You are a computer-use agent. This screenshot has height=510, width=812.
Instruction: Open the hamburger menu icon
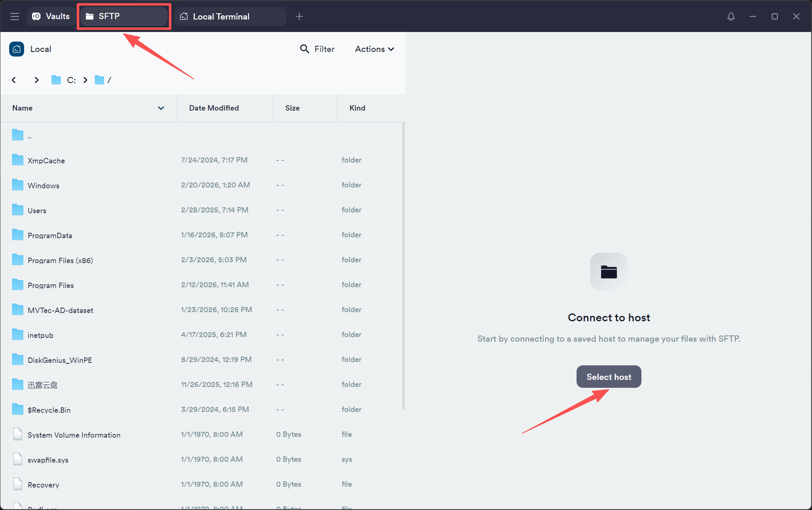[x=15, y=16]
